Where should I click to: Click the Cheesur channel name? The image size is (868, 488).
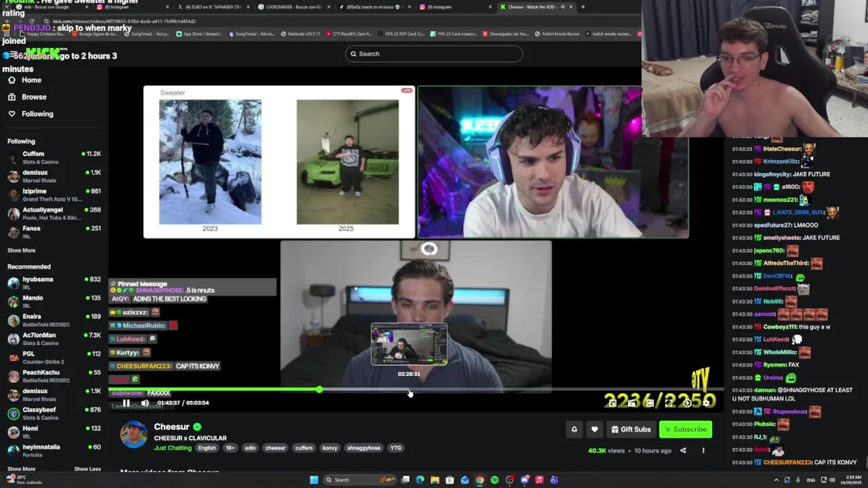(172, 426)
